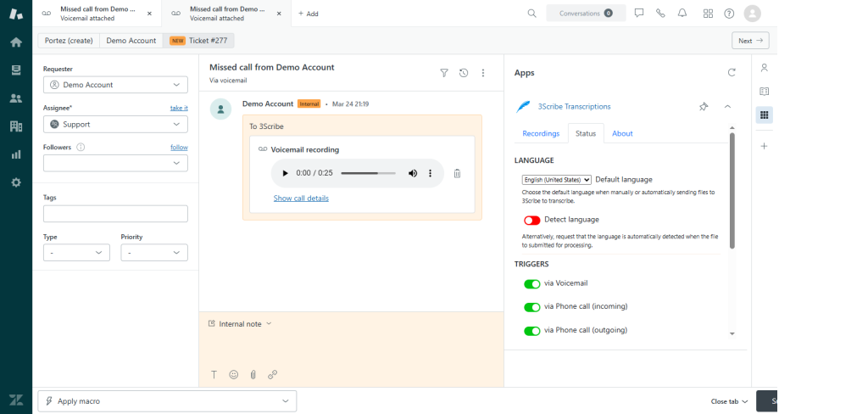Click the voicemail playback progress slider
Viewport: 868px width, 414px height.
coord(368,174)
